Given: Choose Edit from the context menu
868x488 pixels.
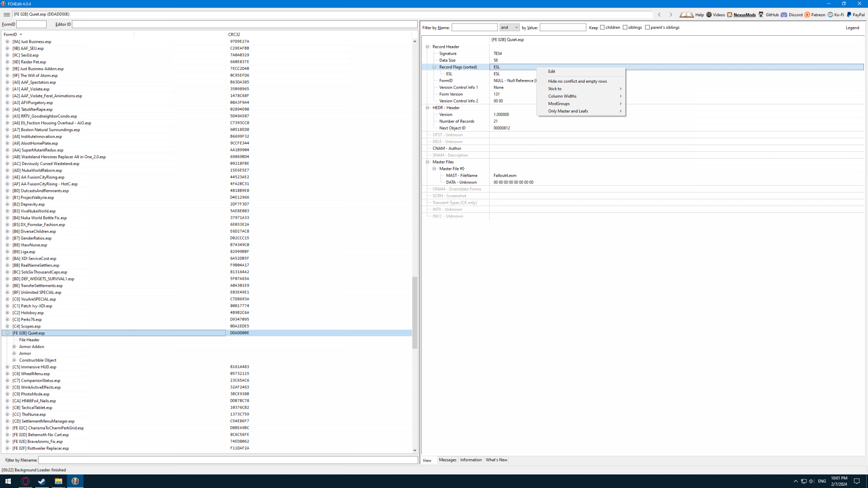Looking at the screenshot, I should tap(552, 71).
